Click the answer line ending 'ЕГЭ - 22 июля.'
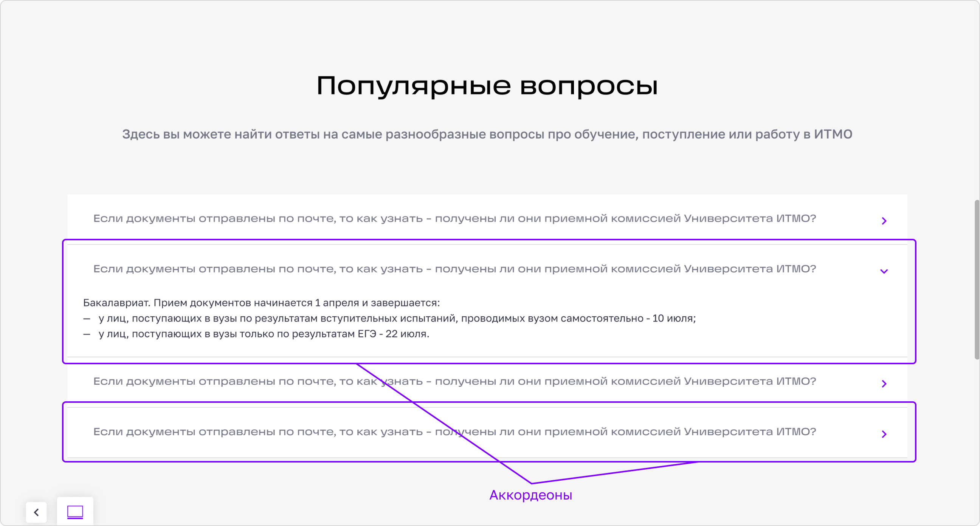 point(256,334)
